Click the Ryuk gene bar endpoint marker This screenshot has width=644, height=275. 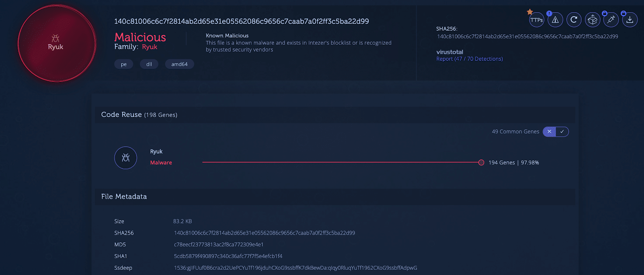click(481, 162)
